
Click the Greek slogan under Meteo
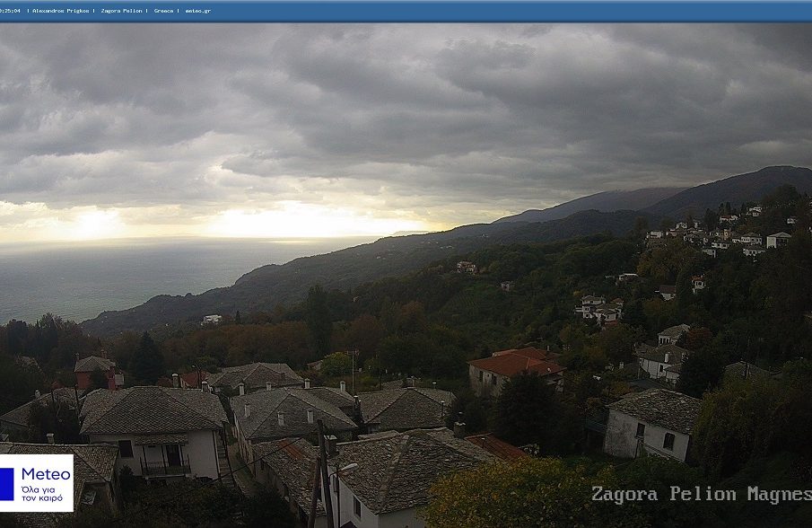(x=45, y=495)
